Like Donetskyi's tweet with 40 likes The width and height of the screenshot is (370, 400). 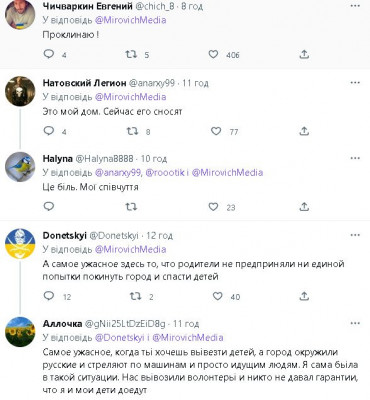[x=217, y=296]
